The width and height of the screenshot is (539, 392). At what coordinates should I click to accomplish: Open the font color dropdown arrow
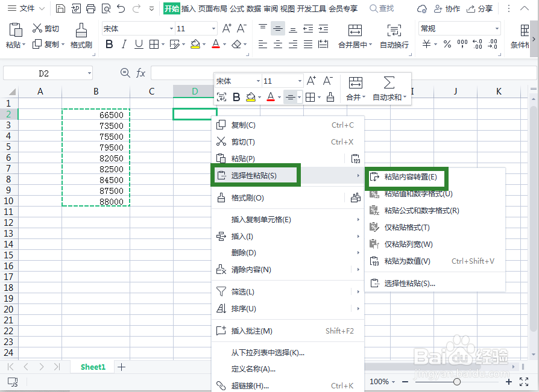point(224,43)
